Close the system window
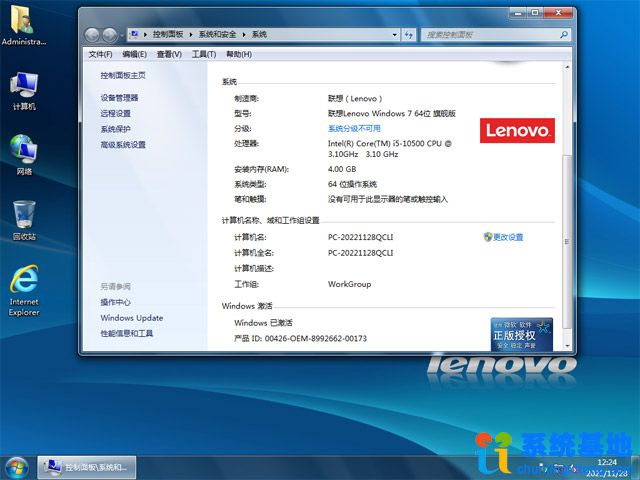640x480 pixels. click(558, 13)
